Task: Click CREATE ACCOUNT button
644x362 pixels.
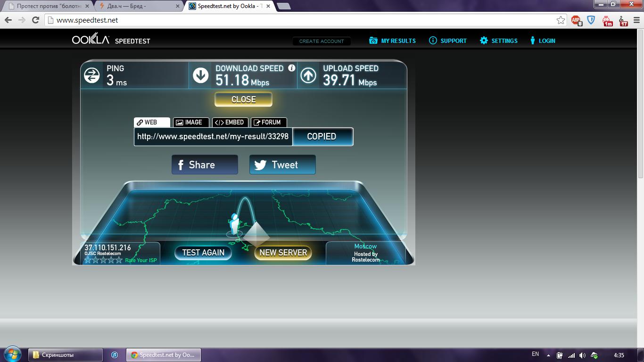Action: (x=322, y=41)
